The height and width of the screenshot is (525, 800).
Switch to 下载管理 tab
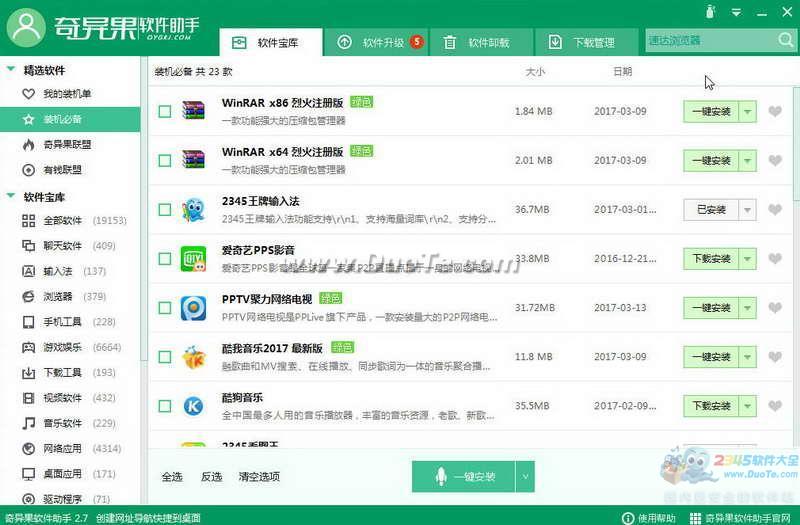coord(586,42)
